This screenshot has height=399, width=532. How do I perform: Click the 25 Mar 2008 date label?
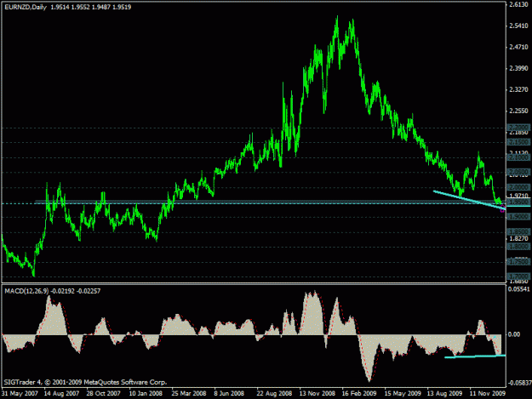coord(189,394)
